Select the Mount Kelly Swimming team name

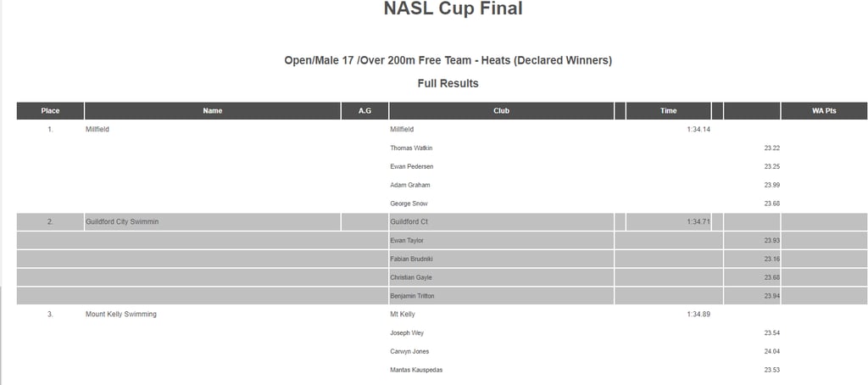point(121,315)
